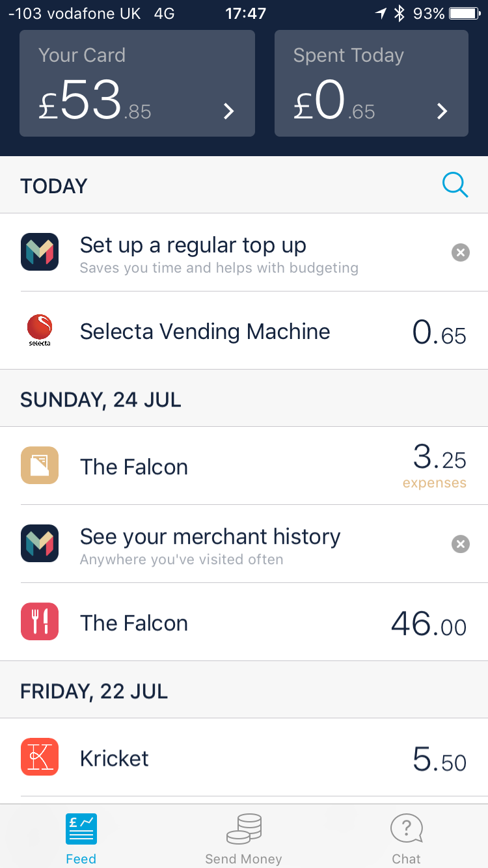Image resolution: width=488 pixels, height=868 pixels.
Task: Open the Selecta Vending Machine transaction
Action: tap(205, 331)
